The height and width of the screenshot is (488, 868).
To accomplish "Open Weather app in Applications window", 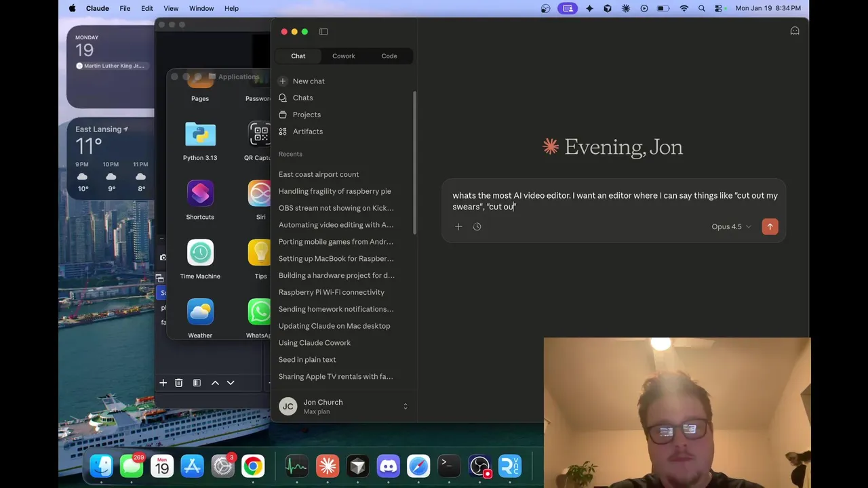I will [x=200, y=318].
